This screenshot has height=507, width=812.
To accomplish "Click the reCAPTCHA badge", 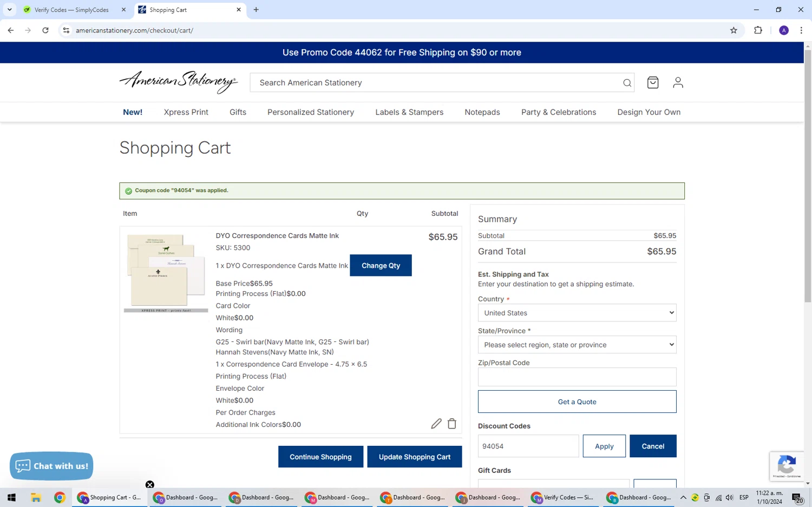I will 787,466.
